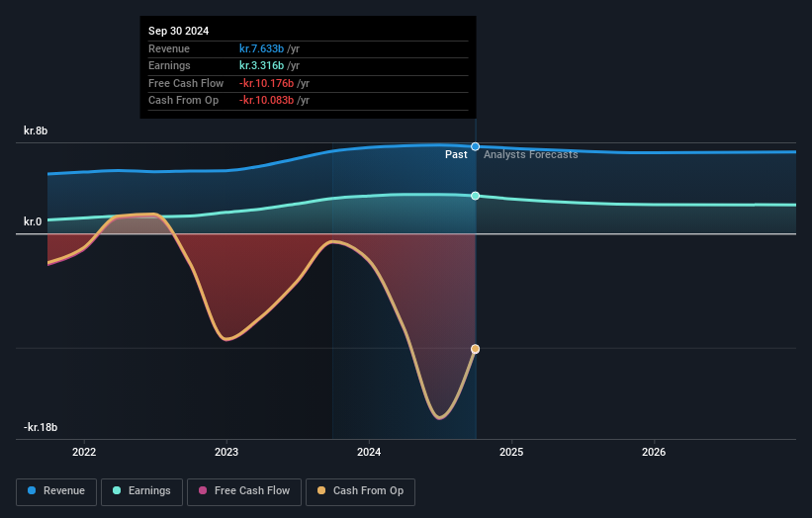This screenshot has width=812, height=518.
Task: Click the teal Earnings legend dot
Action: click(117, 490)
